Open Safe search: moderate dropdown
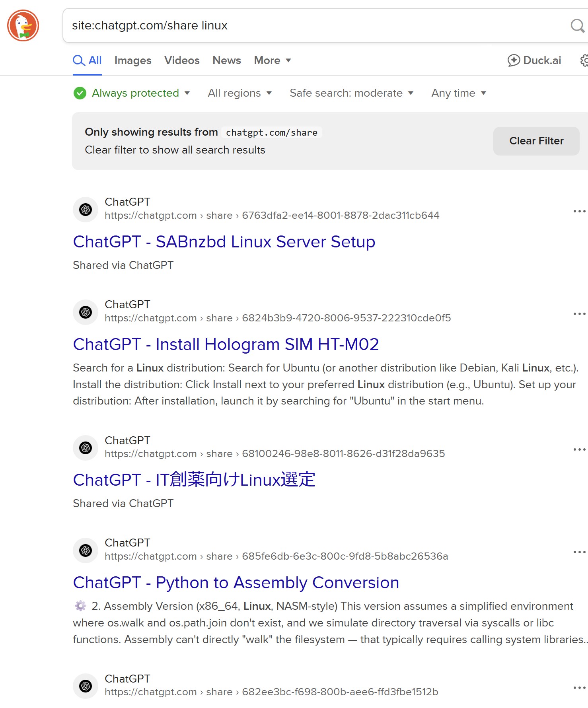 (x=352, y=93)
